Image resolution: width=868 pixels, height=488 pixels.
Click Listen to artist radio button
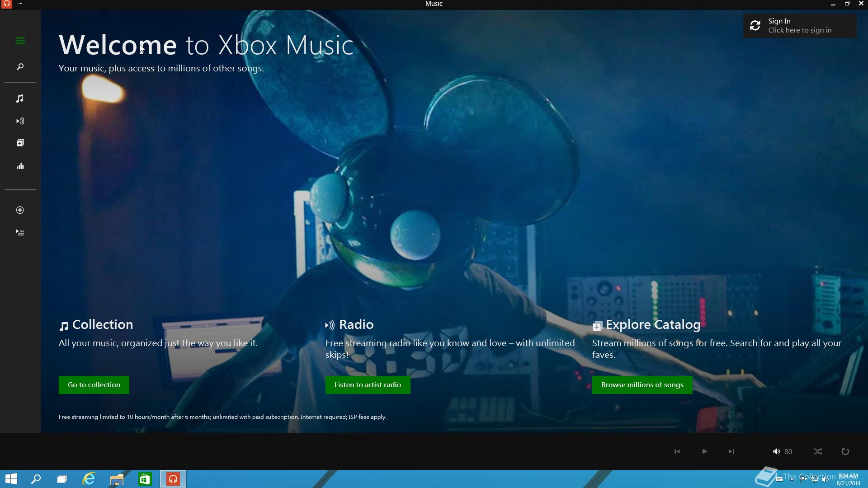pos(368,385)
